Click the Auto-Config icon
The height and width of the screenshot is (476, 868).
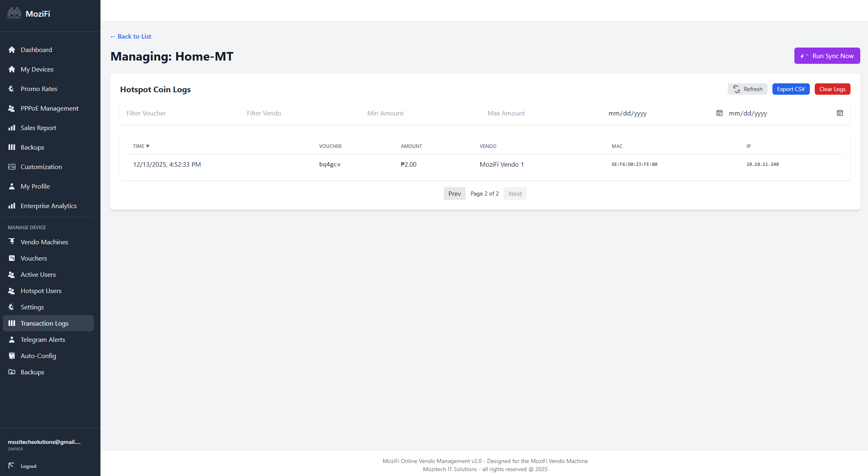tap(12, 356)
